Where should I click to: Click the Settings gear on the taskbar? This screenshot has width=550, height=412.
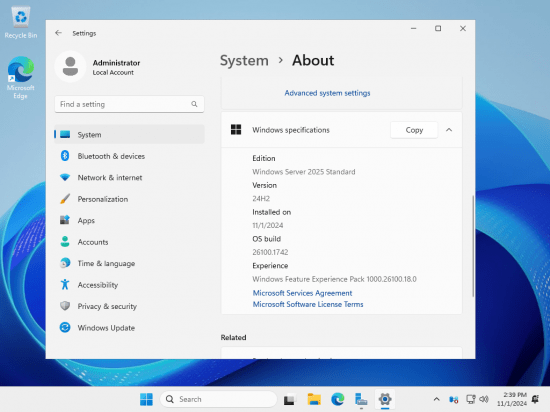point(385,399)
